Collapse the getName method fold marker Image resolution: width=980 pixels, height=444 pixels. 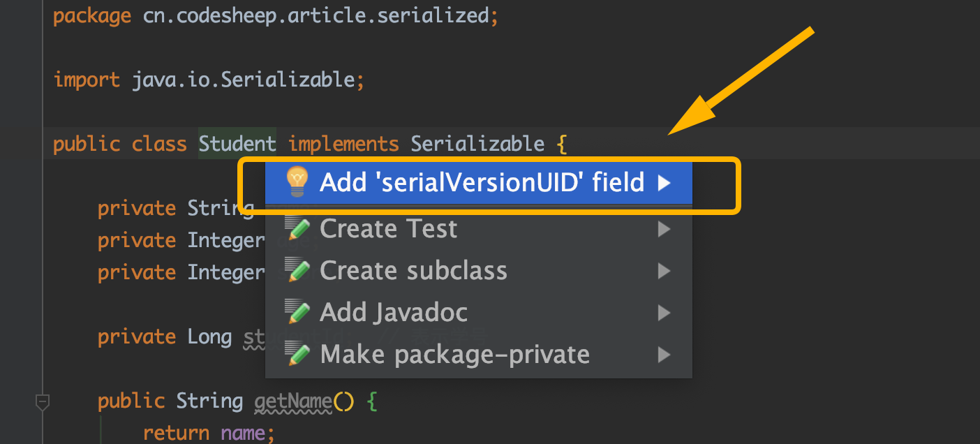point(43,402)
